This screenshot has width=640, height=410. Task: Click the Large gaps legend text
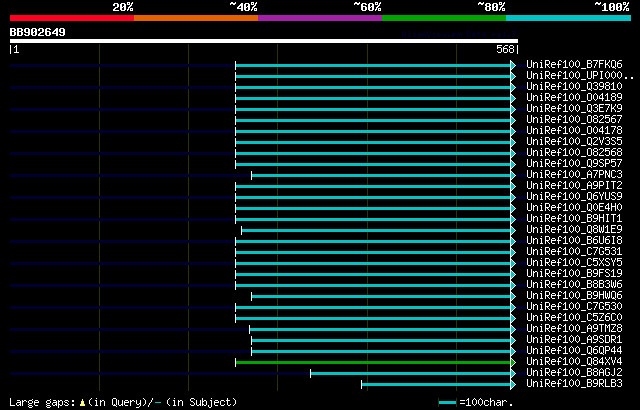123,402
